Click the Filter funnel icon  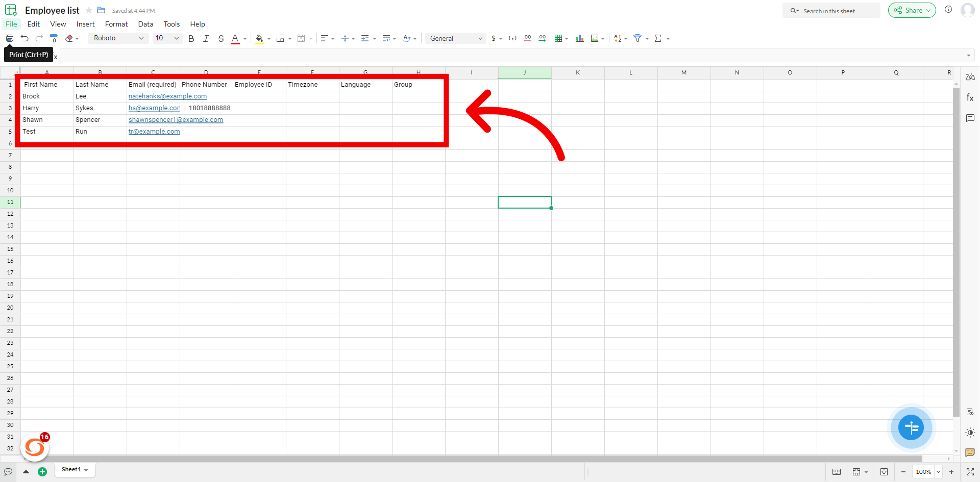(638, 38)
